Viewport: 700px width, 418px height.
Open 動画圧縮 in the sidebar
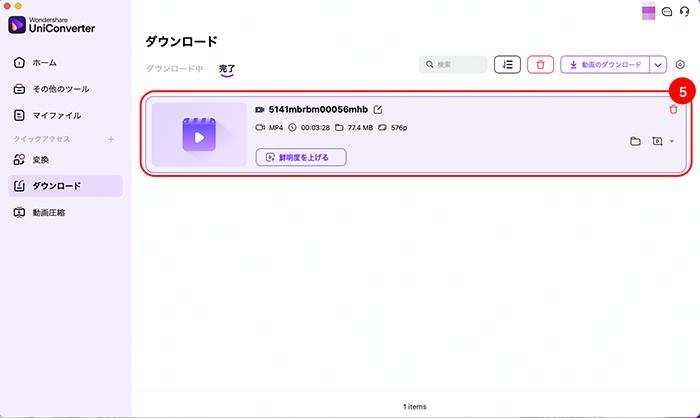click(39, 213)
